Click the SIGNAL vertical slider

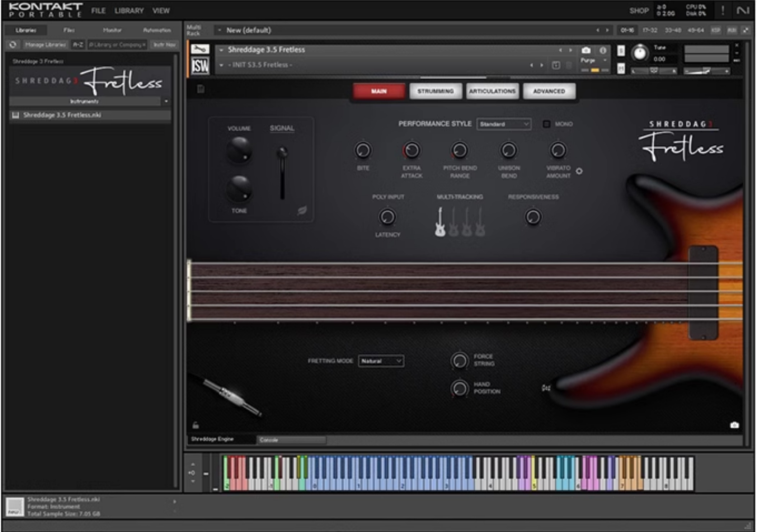coord(282,174)
